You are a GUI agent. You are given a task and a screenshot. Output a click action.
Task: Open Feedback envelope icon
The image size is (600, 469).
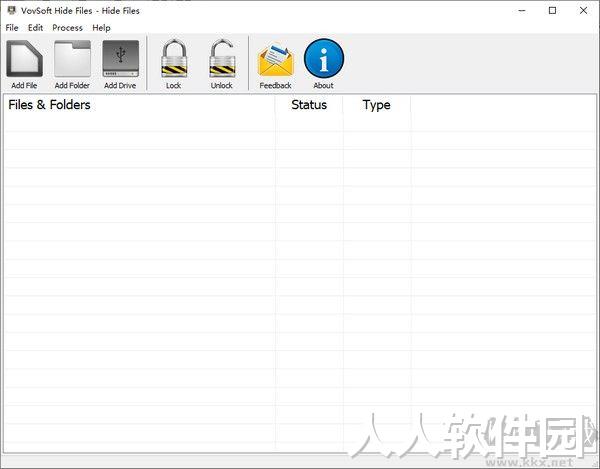pyautogui.click(x=276, y=60)
